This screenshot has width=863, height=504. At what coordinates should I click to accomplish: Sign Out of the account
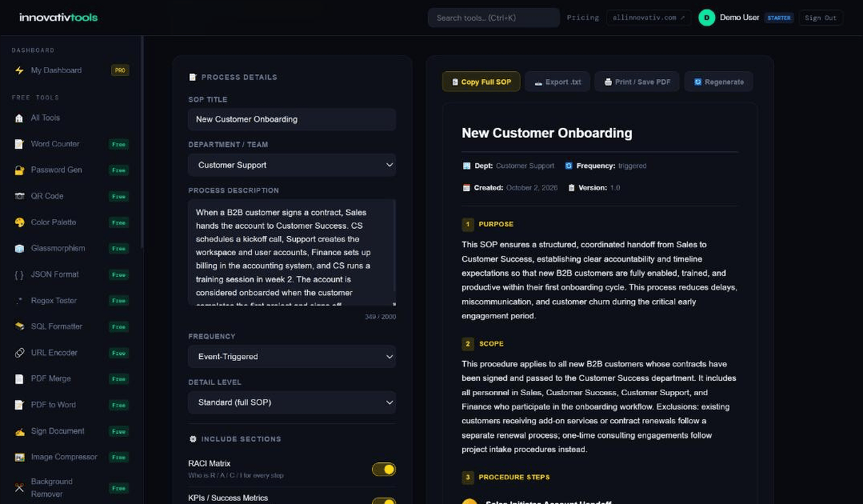pos(820,18)
